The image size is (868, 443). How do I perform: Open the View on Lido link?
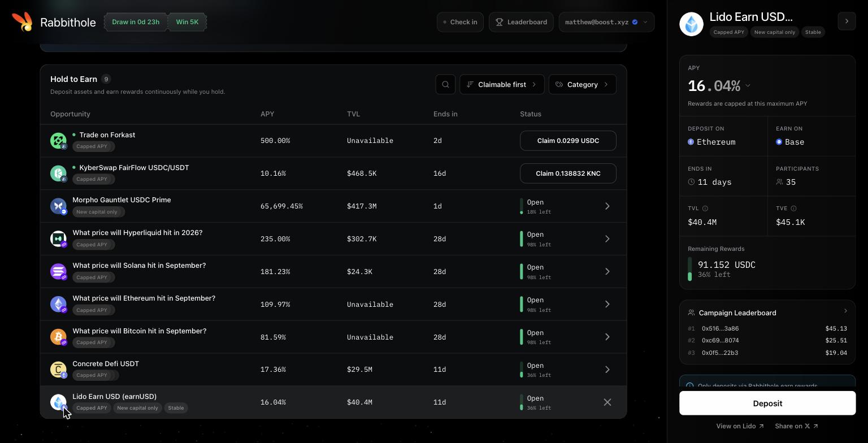[x=740, y=426]
